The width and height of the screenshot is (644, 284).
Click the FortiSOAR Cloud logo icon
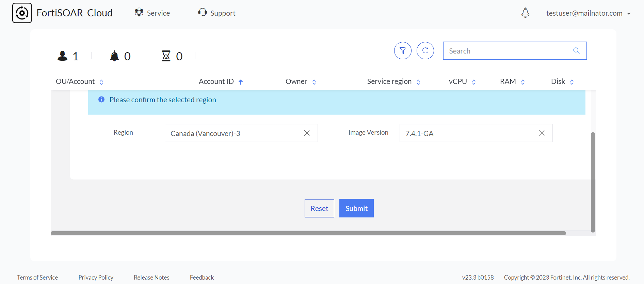(22, 13)
